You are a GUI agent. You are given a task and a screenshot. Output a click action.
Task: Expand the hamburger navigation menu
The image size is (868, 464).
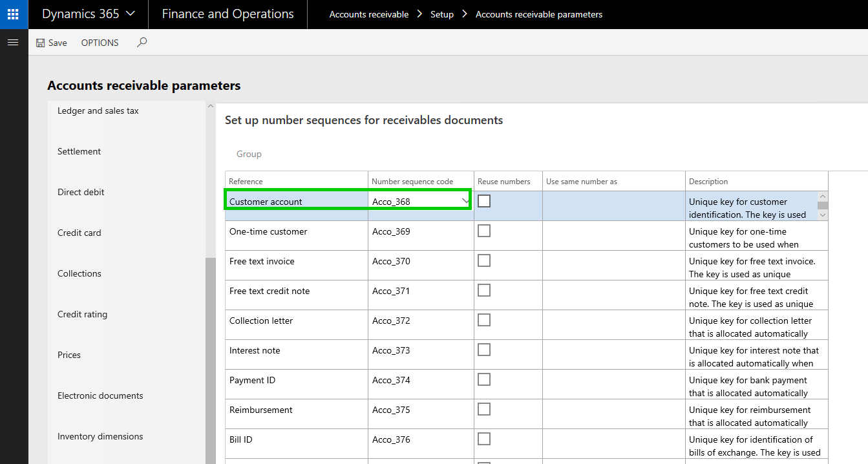(13, 43)
